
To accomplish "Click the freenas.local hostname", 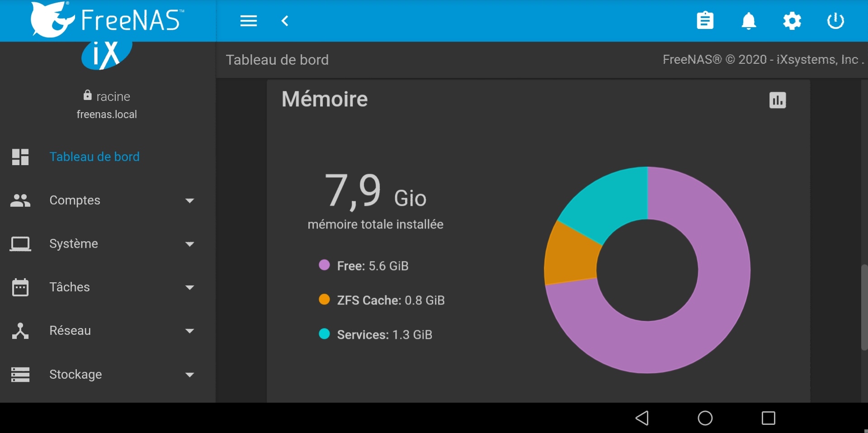I will [107, 114].
